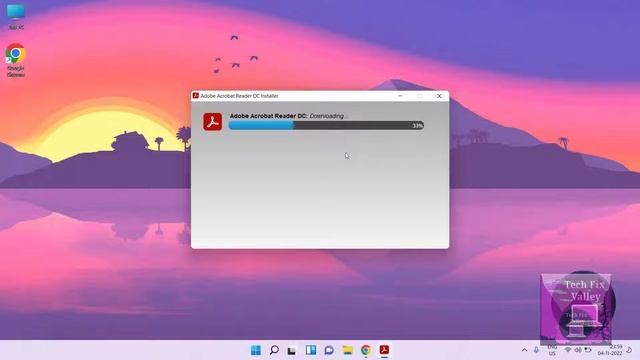Open ENG US language switcher
The height and width of the screenshot is (360, 640).
[x=552, y=350]
